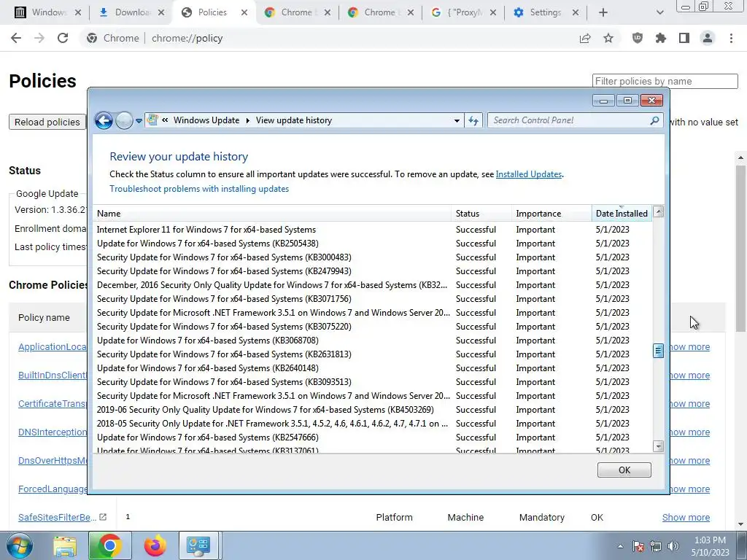Click the update list scroll down arrow
This screenshot has height=560, width=747.
point(659,446)
